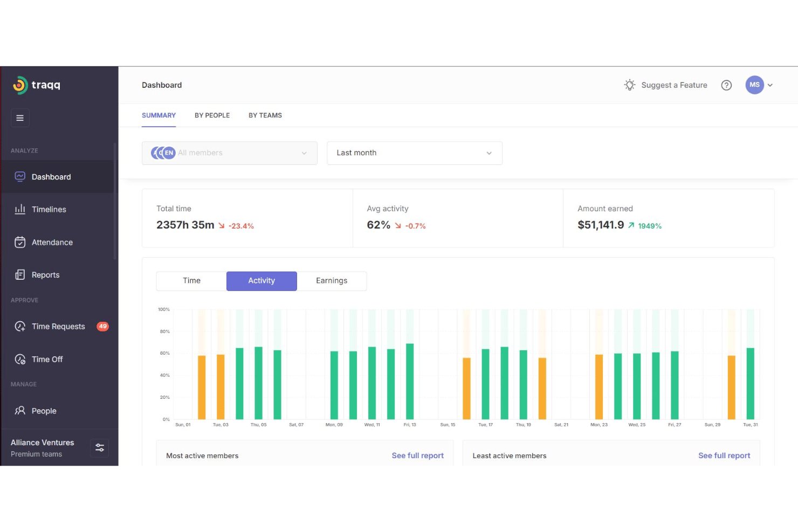Click the Alliance Ventures organization name

(43, 443)
